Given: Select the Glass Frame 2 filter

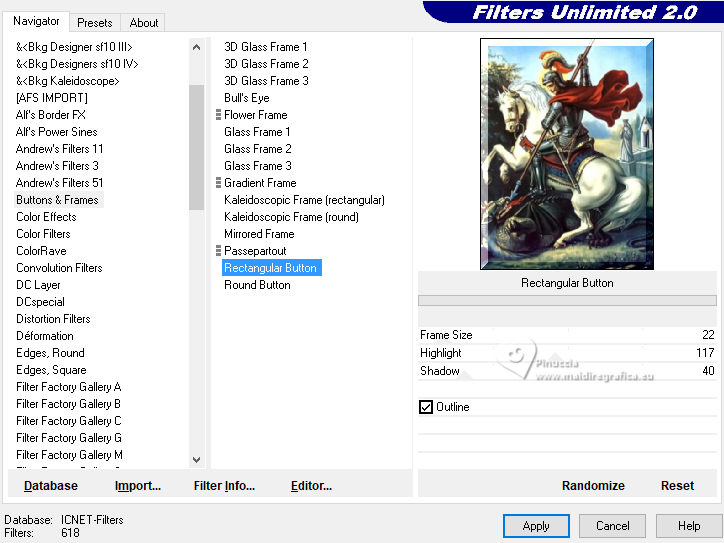Looking at the screenshot, I should pos(258,149).
